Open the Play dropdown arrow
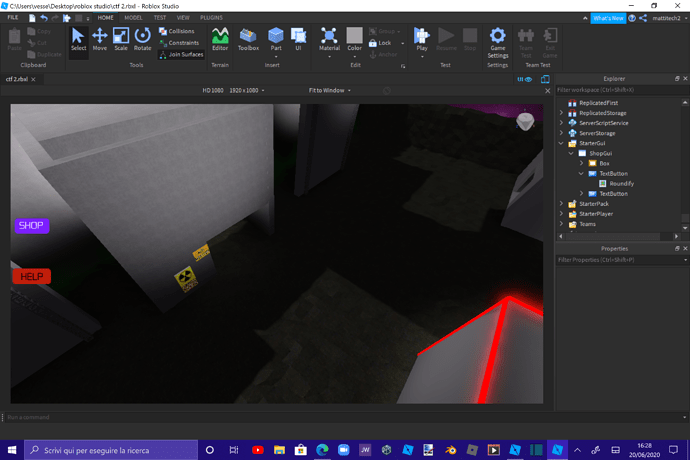Viewport: 690px width, 460px height. (x=422, y=57)
